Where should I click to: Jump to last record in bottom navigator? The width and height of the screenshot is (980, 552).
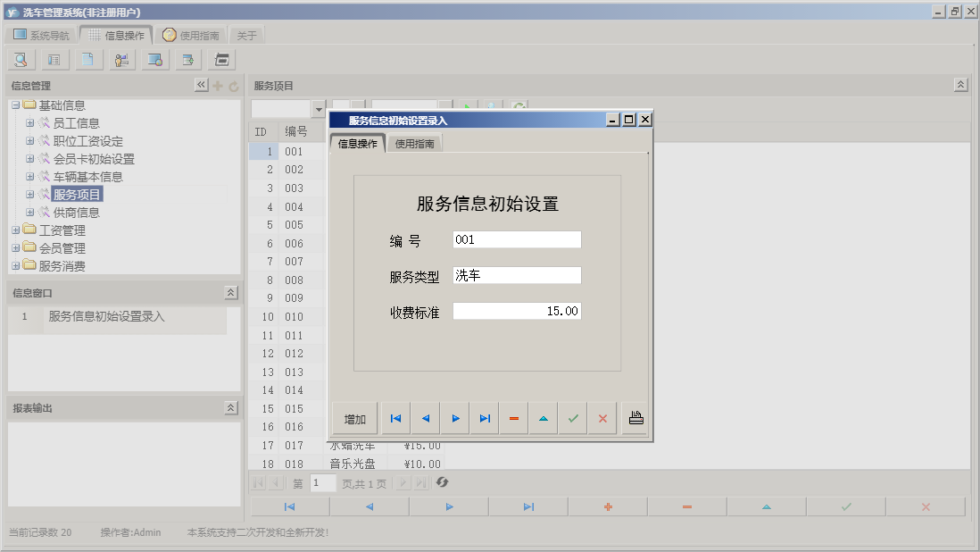click(528, 507)
